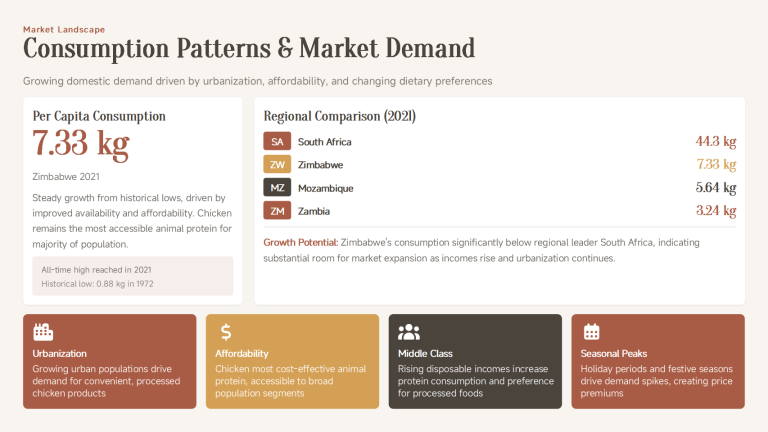The width and height of the screenshot is (768, 432).
Task: Select the large 7.33 kg figure
Action: pos(81,145)
